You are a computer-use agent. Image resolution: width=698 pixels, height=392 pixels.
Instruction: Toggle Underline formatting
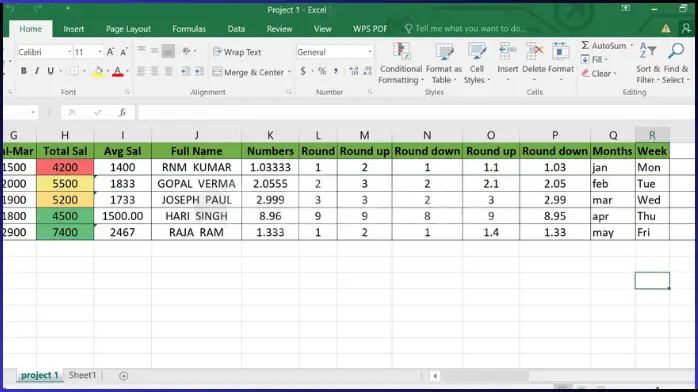click(x=50, y=71)
